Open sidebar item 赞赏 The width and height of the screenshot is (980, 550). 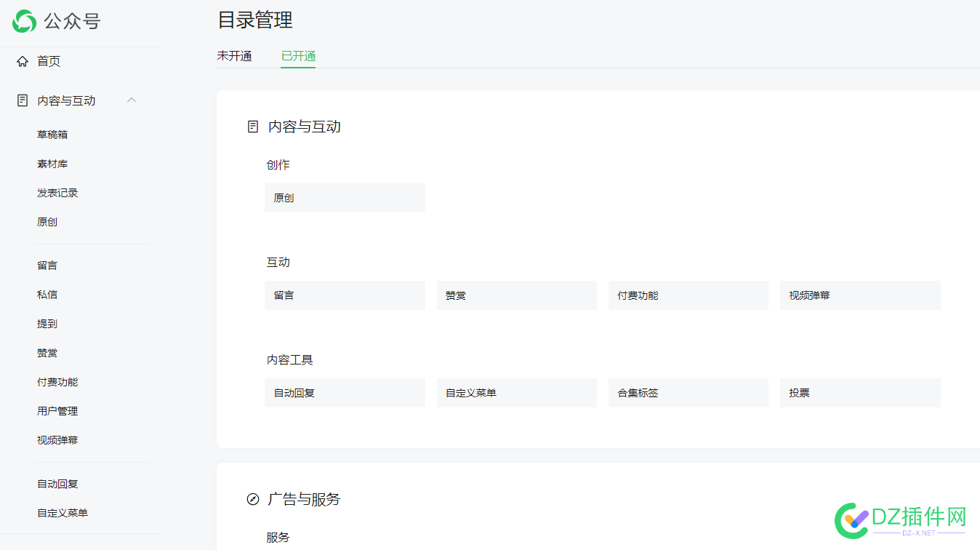pyautogui.click(x=47, y=353)
